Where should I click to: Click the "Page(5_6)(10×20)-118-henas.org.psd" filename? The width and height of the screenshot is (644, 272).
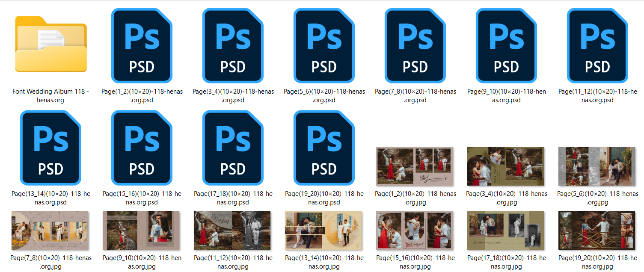coord(324,96)
